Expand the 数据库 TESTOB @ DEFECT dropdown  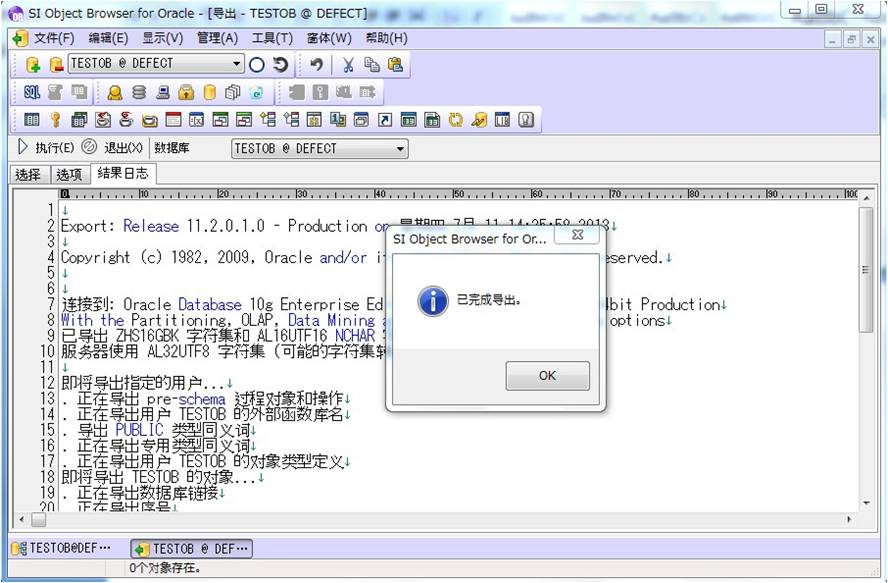(400, 149)
